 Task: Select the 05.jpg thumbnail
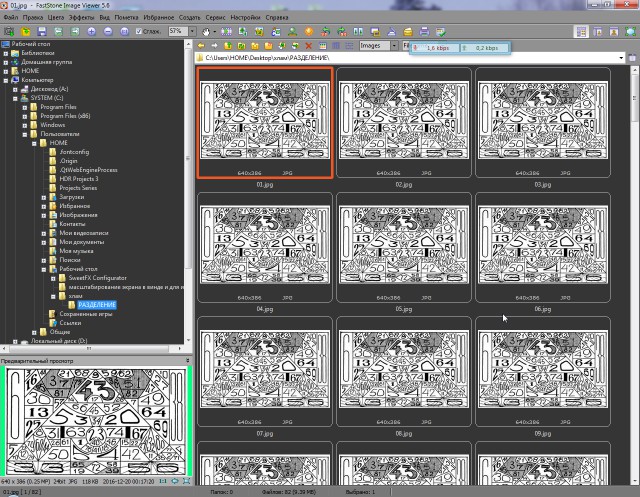click(404, 247)
